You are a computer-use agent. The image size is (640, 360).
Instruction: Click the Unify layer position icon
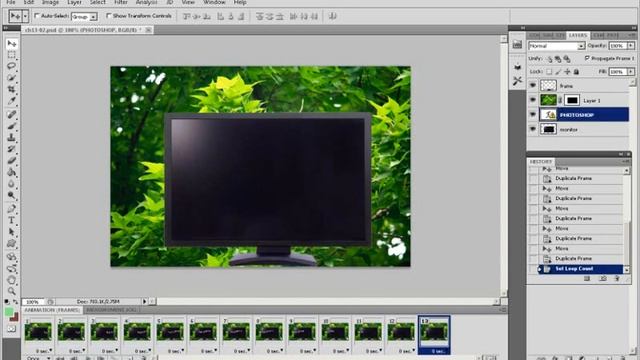pos(549,59)
